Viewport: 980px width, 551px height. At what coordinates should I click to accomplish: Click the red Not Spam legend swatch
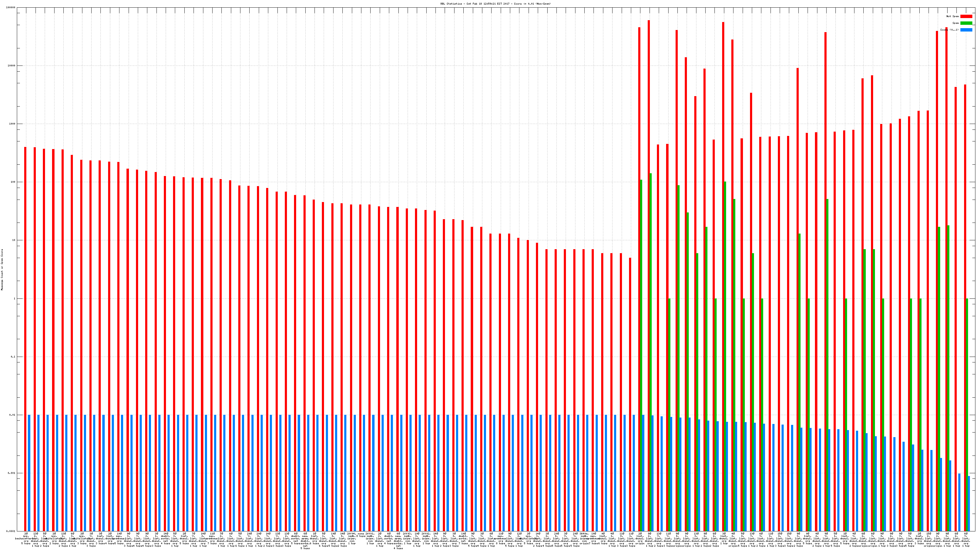[x=966, y=16]
